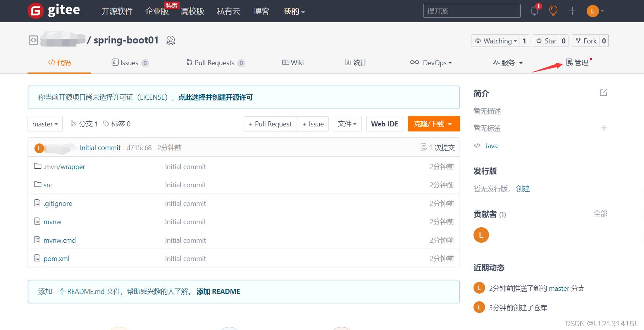Screen dimensions: 644x330
Task: Switch to the Issues tab
Action: click(130, 62)
